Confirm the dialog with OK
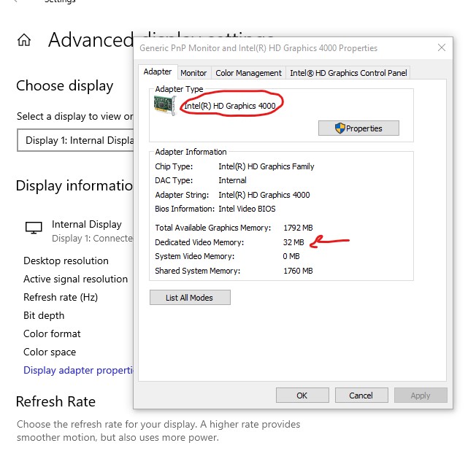This screenshot has width=476, height=459. coord(302,396)
